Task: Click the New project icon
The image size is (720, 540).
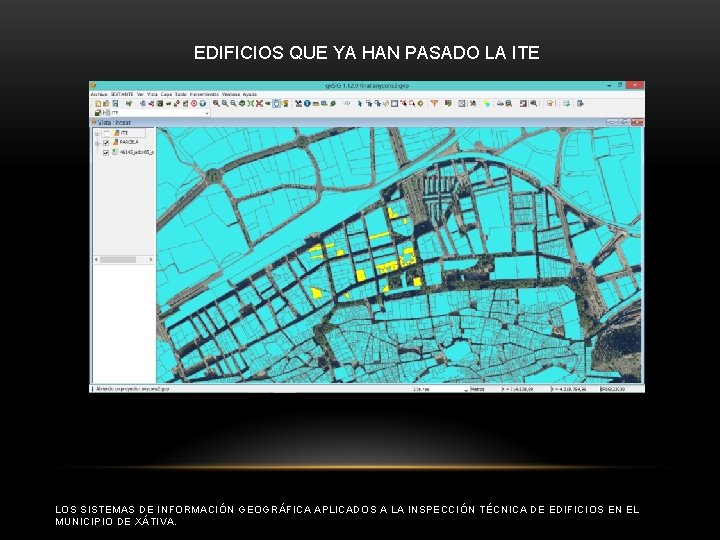Action: pos(98,104)
